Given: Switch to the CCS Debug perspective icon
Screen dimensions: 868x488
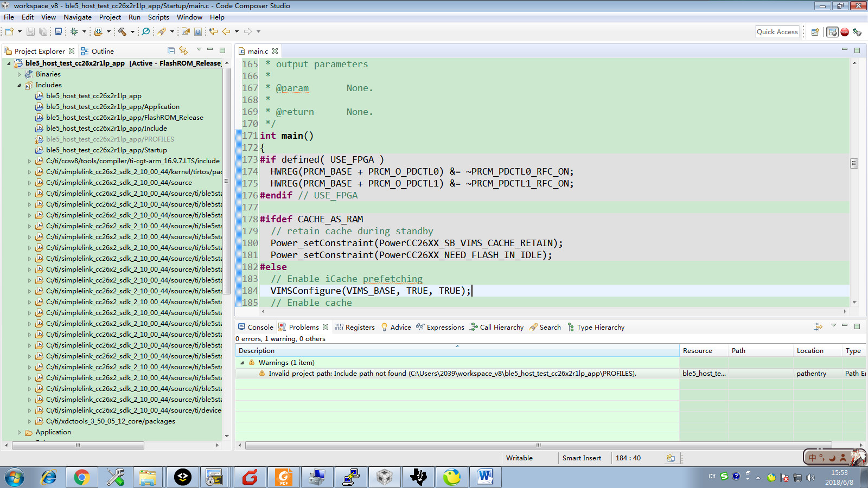Looking at the screenshot, I should [x=857, y=32].
